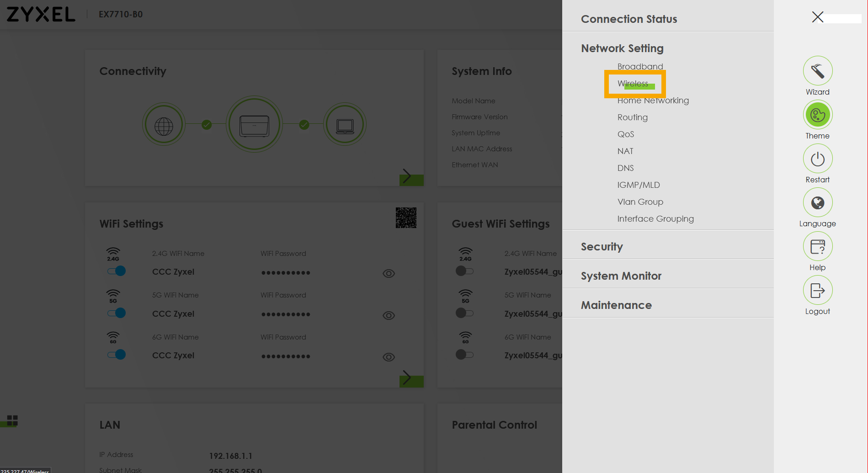Viewport: 868px width, 473px height.
Task: Click the Restart power icon
Action: [x=817, y=159]
